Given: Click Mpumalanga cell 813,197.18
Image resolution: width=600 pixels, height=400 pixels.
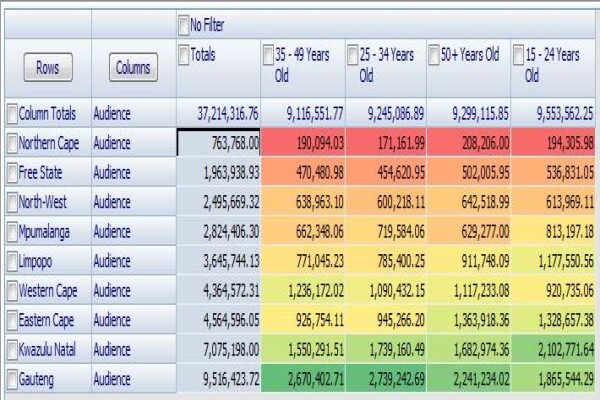Looking at the screenshot, I should 553,231.
